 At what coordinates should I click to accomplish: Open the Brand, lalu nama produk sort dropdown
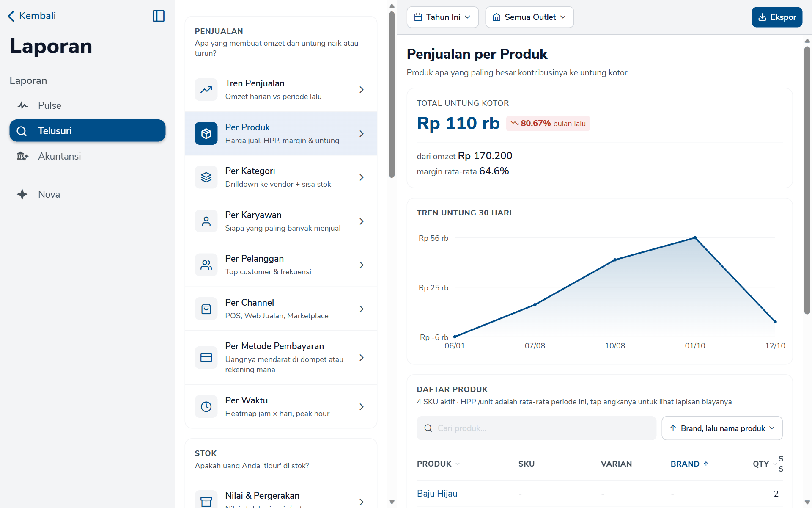click(722, 428)
